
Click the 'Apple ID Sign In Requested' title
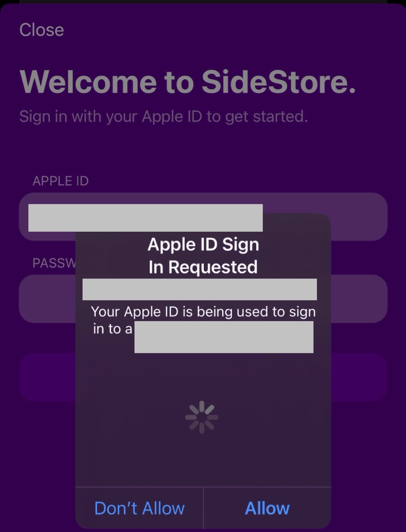[203, 255]
